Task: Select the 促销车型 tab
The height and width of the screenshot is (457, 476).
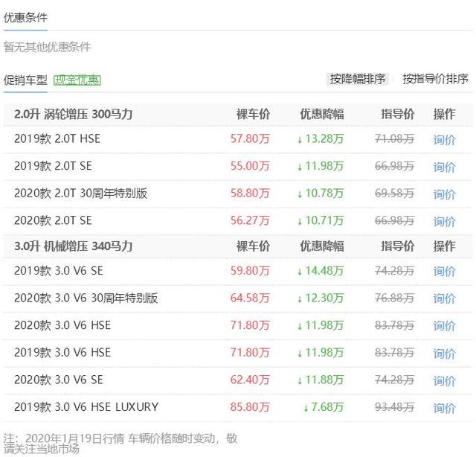Action: 25,80
